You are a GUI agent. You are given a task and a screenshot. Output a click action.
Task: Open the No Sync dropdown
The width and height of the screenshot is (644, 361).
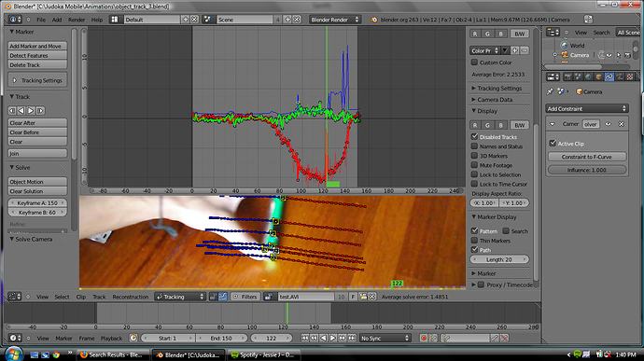tap(385, 338)
